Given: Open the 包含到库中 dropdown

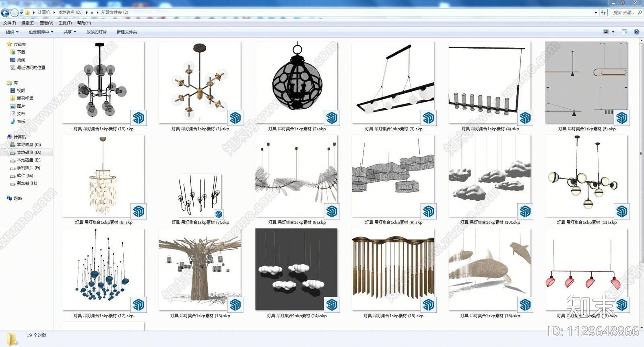Looking at the screenshot, I should tap(41, 32).
